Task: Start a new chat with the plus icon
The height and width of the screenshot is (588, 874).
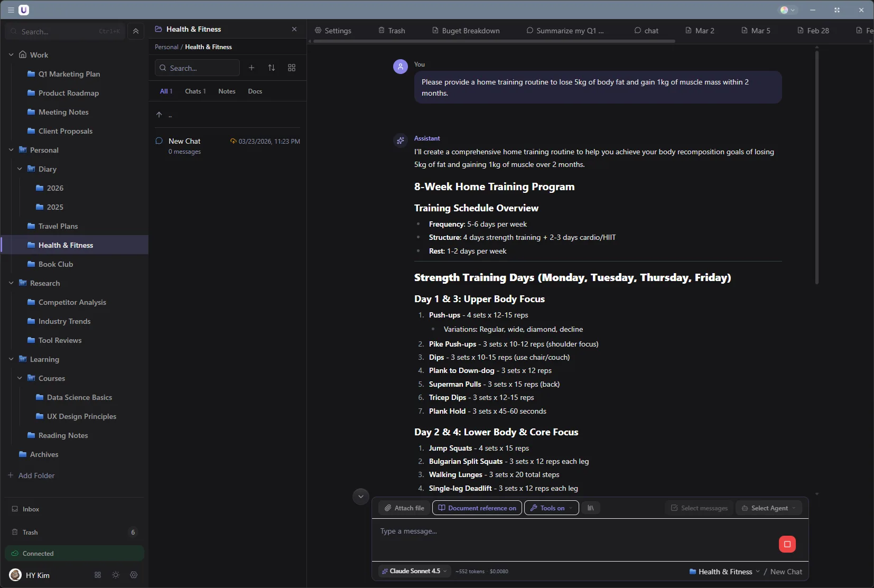Action: pos(252,68)
